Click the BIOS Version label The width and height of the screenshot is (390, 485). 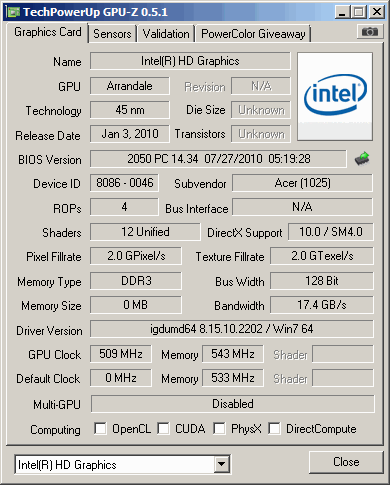click(x=50, y=160)
